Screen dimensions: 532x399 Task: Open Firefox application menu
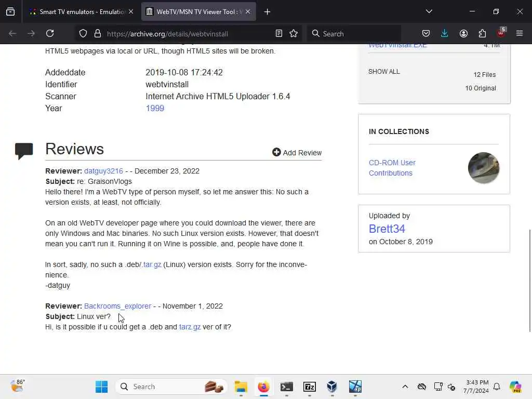point(520,34)
